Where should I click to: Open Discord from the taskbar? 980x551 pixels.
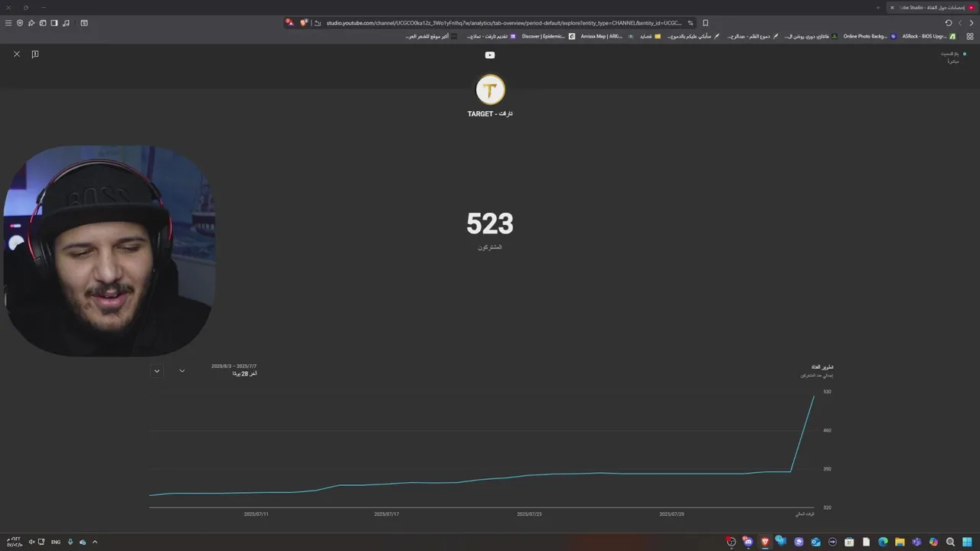[x=748, y=541]
